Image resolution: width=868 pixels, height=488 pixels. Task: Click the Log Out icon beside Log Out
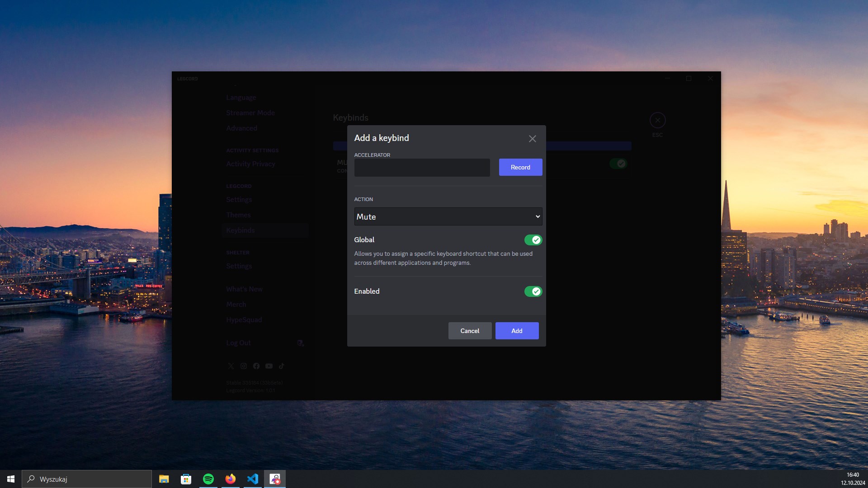coord(301,343)
